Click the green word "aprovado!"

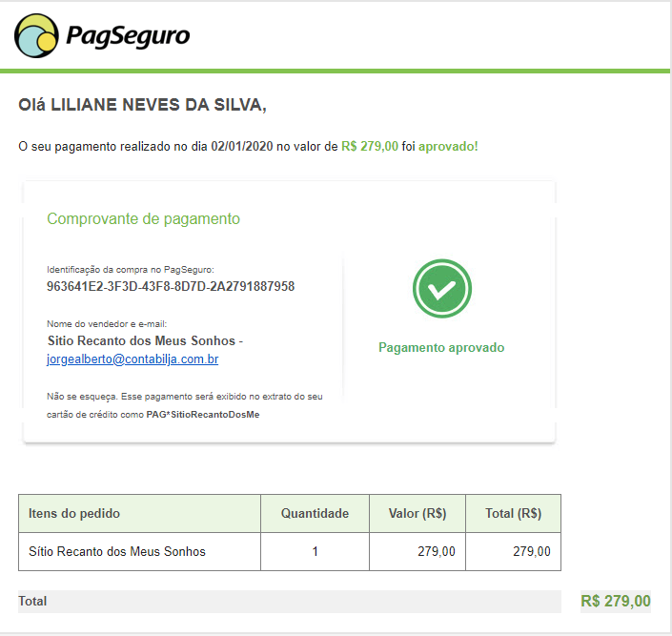pyautogui.click(x=448, y=146)
